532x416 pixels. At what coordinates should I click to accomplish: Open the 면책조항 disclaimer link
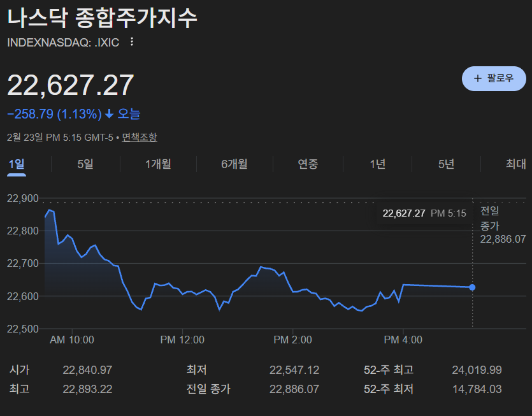(x=140, y=137)
